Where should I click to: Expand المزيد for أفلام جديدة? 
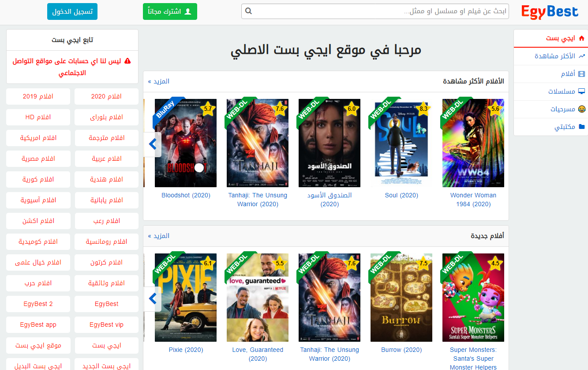pyautogui.click(x=159, y=236)
